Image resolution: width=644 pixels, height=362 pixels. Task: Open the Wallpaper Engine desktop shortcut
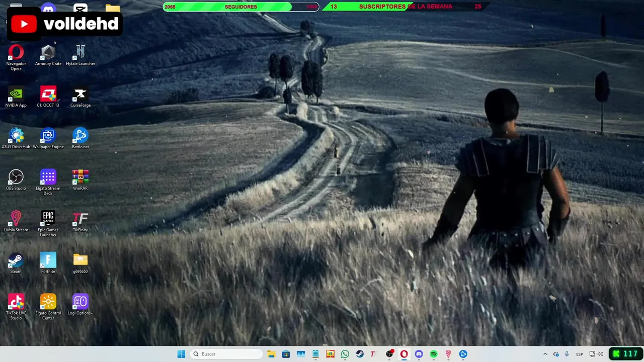click(48, 139)
